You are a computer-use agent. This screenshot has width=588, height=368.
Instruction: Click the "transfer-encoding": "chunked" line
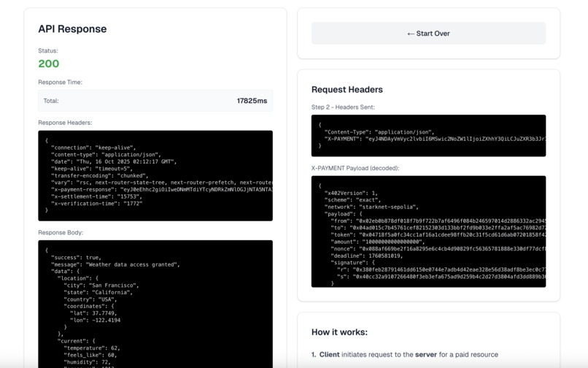(x=100, y=175)
